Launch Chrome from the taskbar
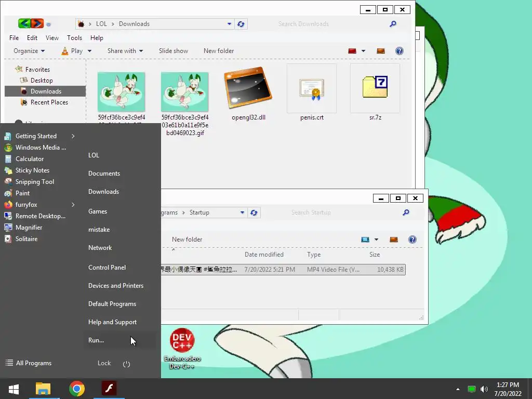The image size is (532, 399). pyautogui.click(x=77, y=389)
